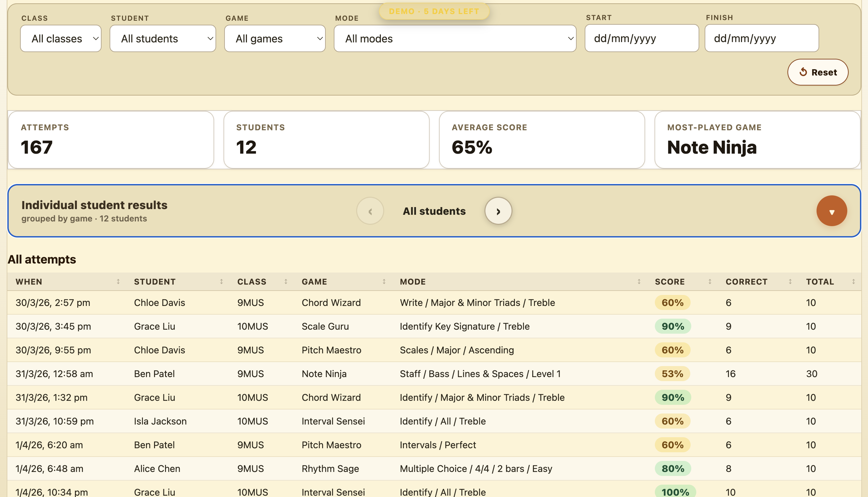
Task: Click the Rhythm Sage game cell
Action: tap(330, 469)
